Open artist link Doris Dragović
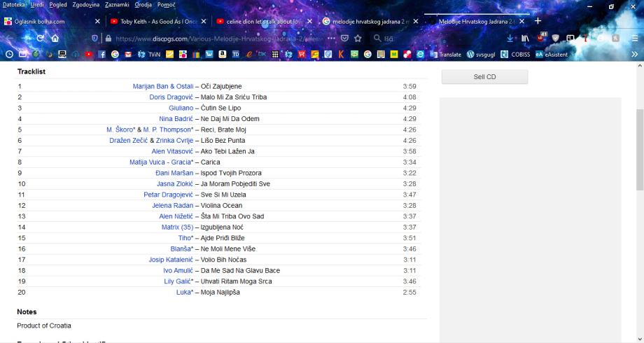Screen dimensions: 644x343 [171, 97]
